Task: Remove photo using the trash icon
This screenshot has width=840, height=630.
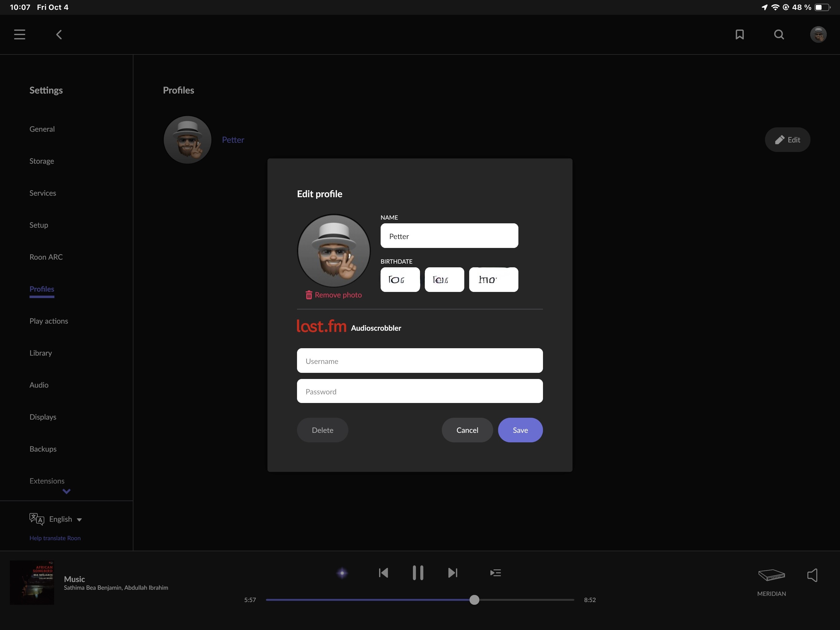Action: [x=308, y=294]
